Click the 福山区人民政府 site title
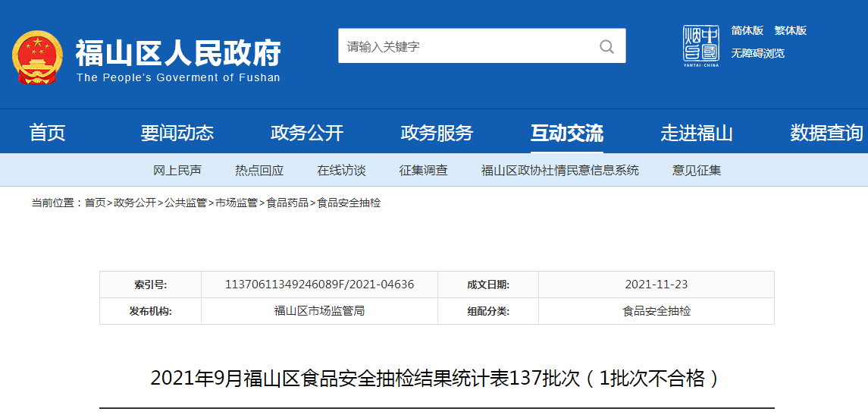This screenshot has width=868, height=415. (178, 52)
